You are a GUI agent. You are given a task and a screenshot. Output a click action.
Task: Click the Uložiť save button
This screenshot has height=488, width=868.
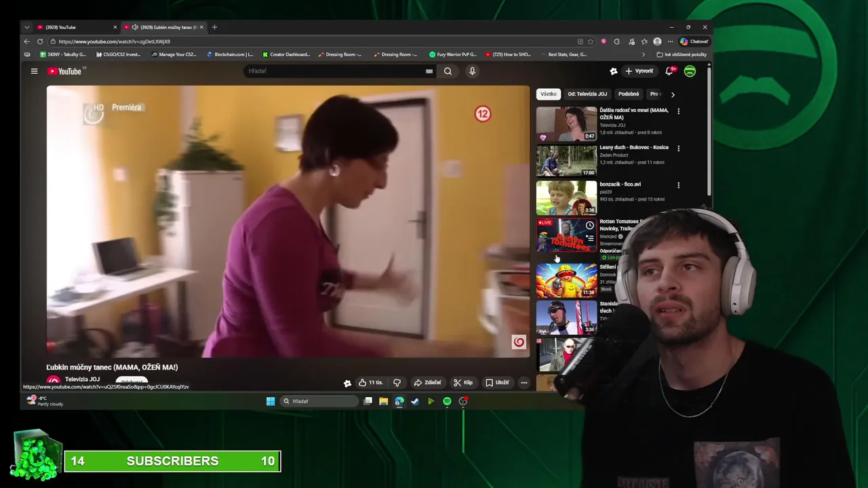(497, 382)
